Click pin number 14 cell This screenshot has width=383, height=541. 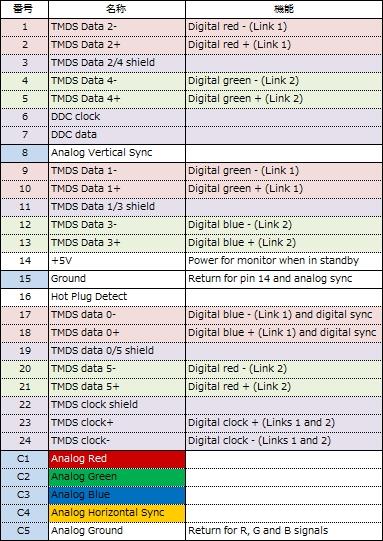point(24,261)
